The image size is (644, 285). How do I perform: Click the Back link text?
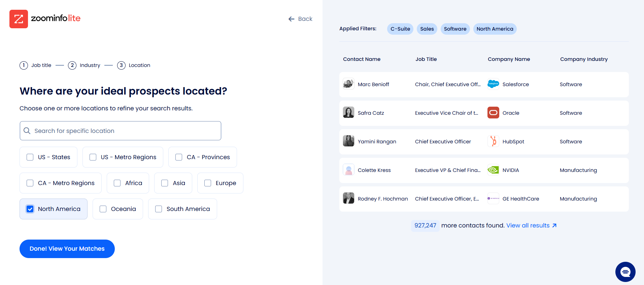coord(305,19)
